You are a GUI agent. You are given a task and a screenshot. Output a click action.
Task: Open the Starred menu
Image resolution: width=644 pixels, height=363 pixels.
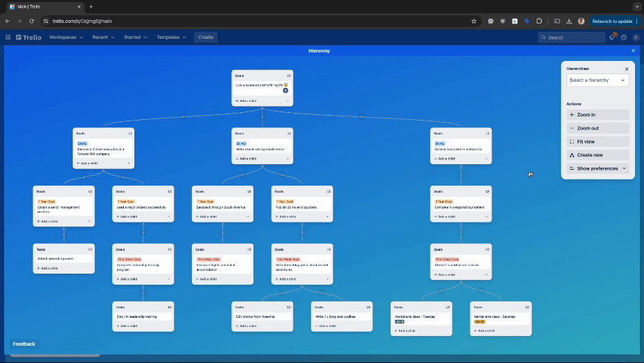(x=136, y=37)
